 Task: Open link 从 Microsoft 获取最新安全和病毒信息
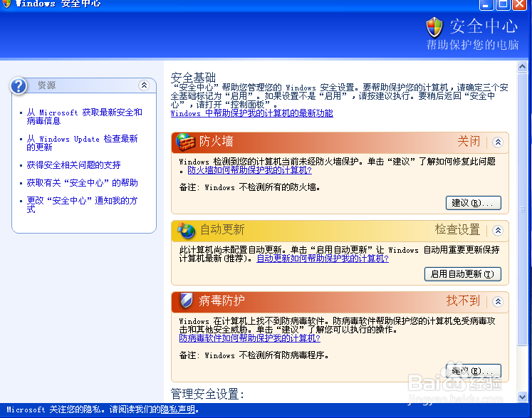(84, 116)
